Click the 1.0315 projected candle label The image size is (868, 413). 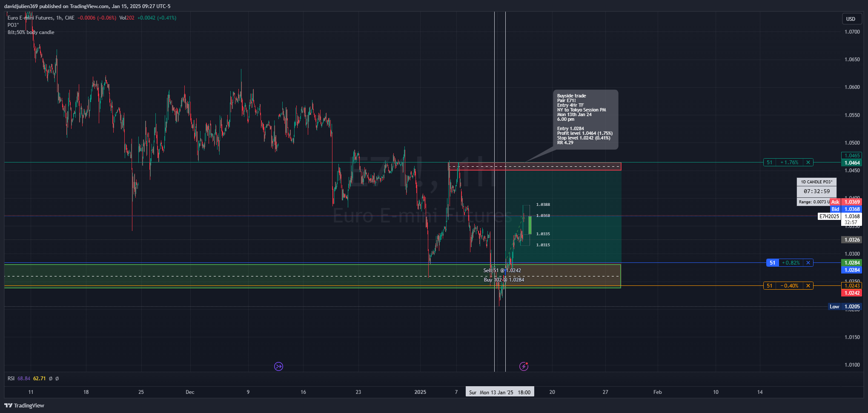[x=543, y=245]
